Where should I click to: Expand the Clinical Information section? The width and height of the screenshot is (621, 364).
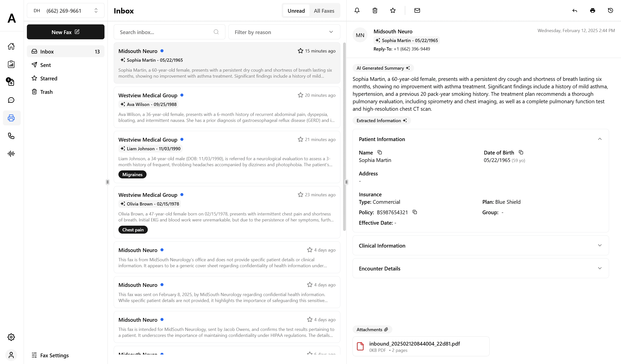point(481,245)
